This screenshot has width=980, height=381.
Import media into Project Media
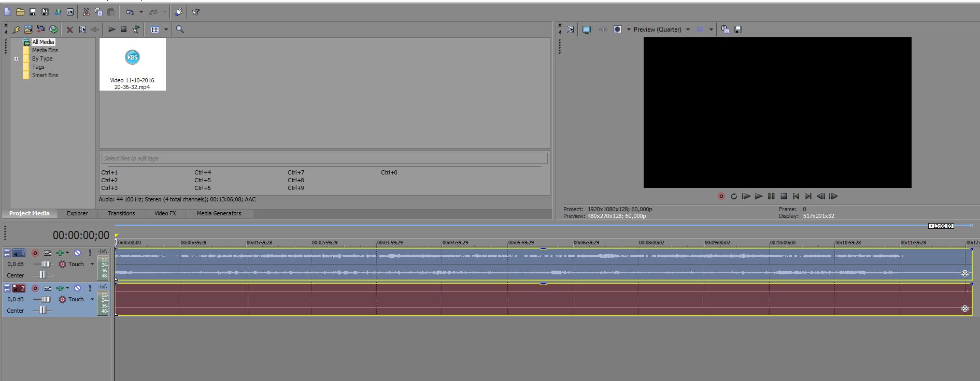28,30
